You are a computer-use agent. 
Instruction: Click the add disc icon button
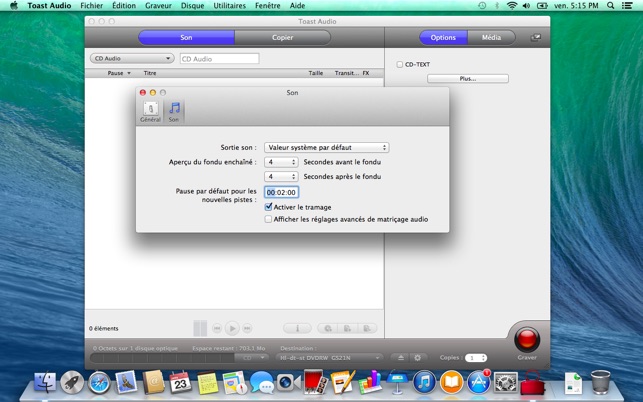tap(327, 328)
